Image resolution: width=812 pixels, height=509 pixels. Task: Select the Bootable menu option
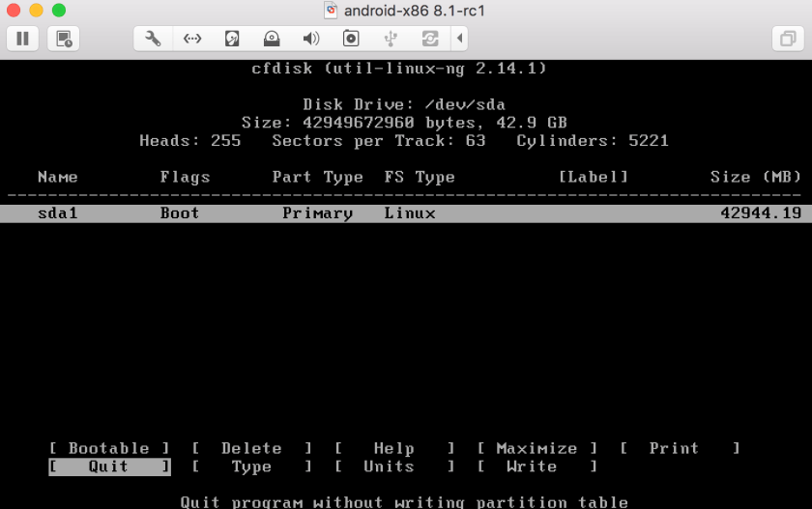pyautogui.click(x=109, y=448)
